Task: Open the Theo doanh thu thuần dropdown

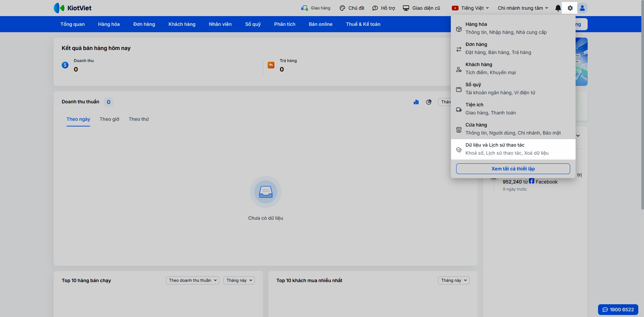Action: (193, 280)
